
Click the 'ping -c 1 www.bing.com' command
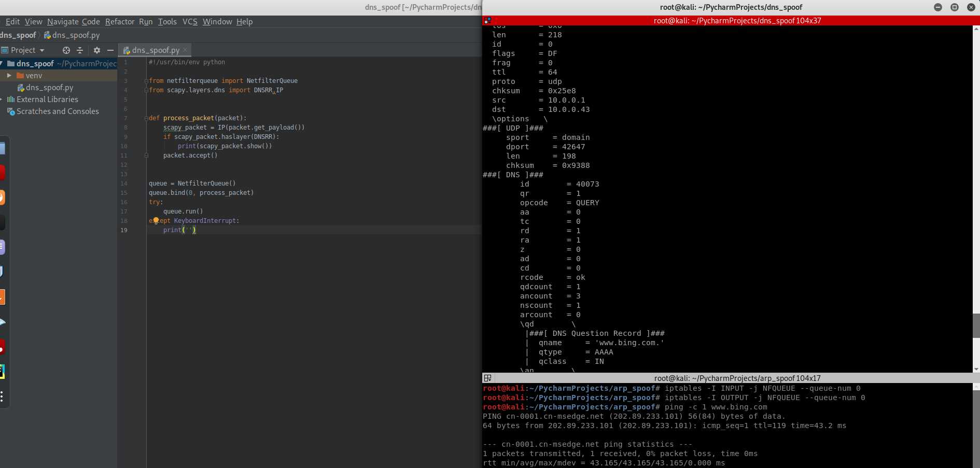(x=716, y=407)
